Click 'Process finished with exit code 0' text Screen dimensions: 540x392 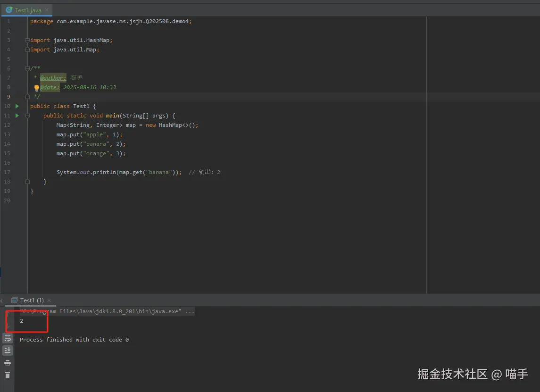(x=74, y=340)
